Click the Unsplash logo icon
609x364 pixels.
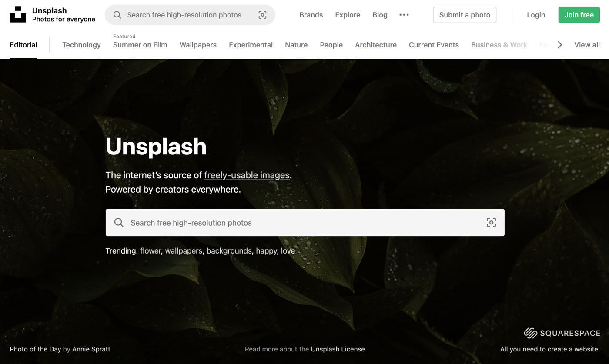point(18,14)
